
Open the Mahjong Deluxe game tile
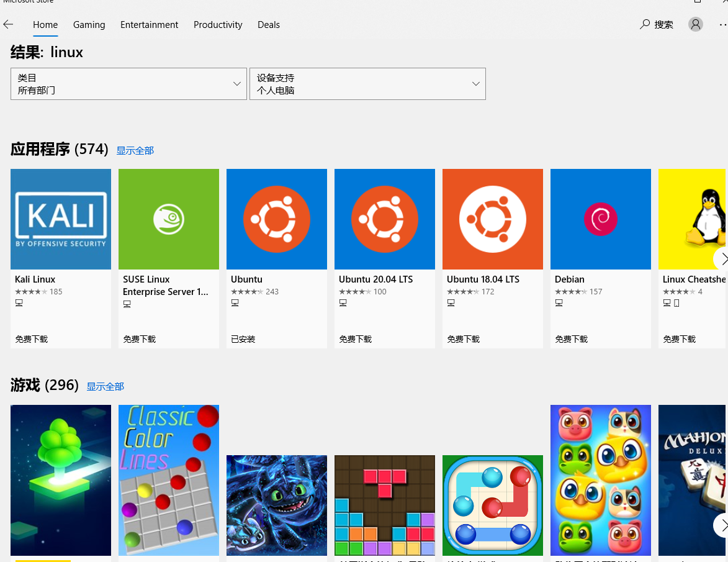(x=692, y=480)
